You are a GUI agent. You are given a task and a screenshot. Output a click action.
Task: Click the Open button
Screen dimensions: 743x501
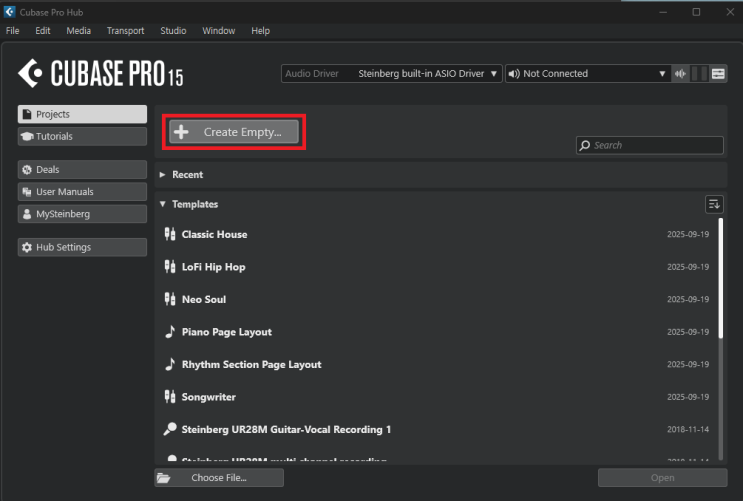(x=662, y=478)
